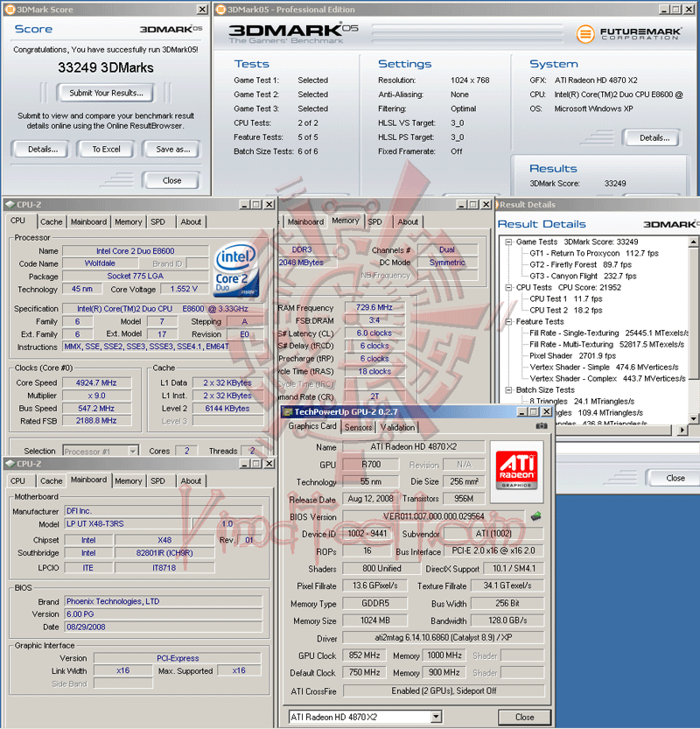The image size is (700, 729).
Task: Open the Cache tab in upper CPU-Z
Action: (51, 221)
